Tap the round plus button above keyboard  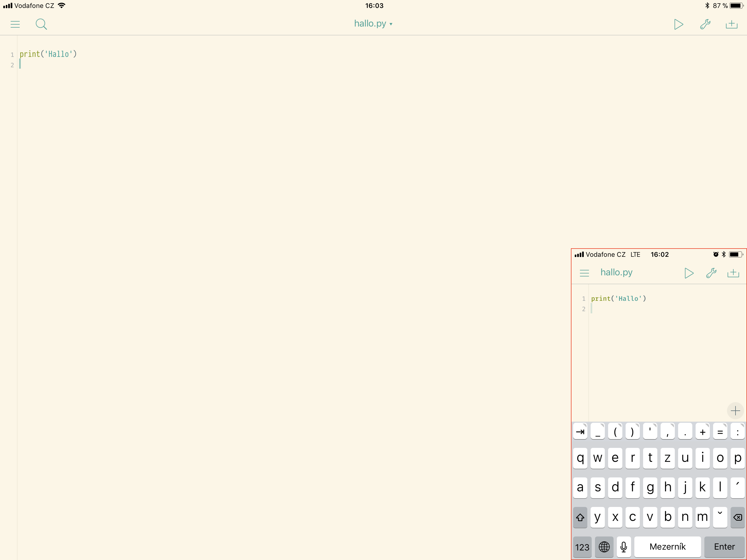tap(735, 411)
